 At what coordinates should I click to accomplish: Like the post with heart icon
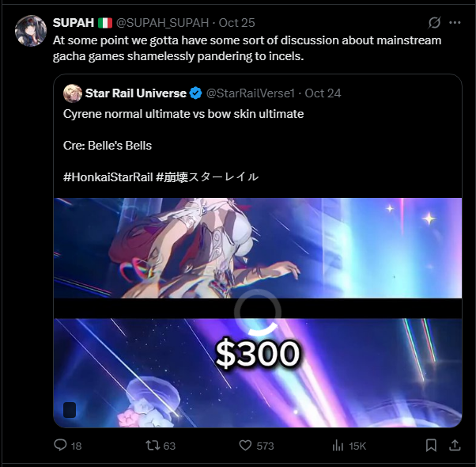coord(245,446)
